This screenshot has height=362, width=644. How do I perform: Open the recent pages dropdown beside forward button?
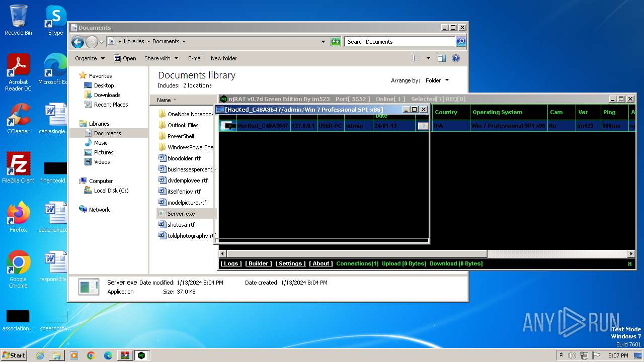point(101,42)
